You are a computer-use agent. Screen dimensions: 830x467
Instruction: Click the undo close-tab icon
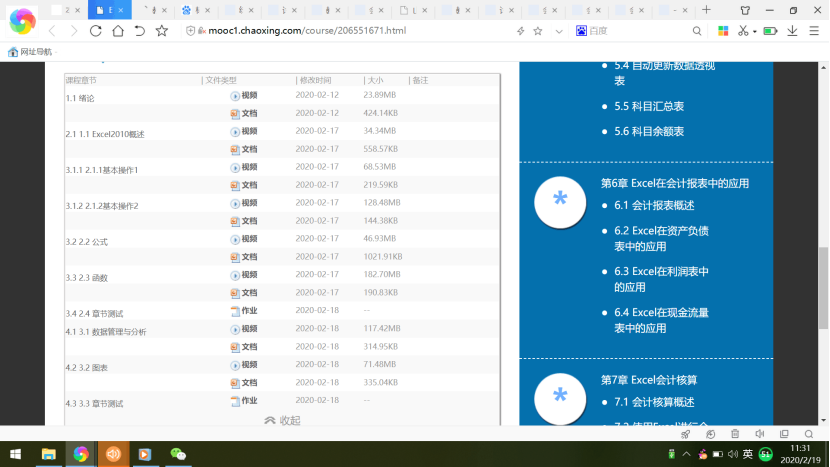pos(140,31)
